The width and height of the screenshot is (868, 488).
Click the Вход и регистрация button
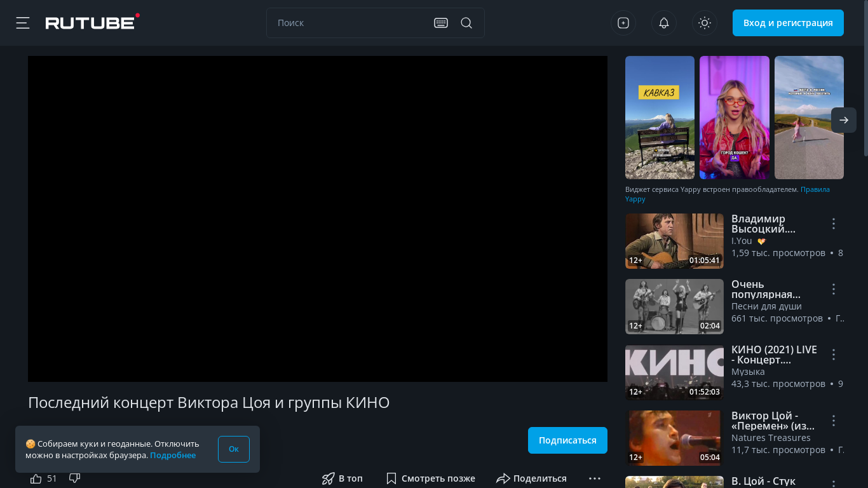(x=788, y=23)
